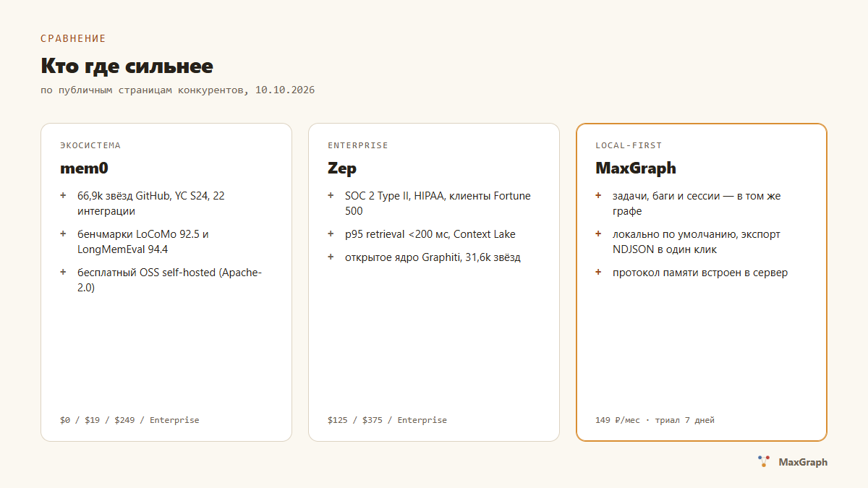Select the 'ENTERPRISE' card label

tap(358, 145)
